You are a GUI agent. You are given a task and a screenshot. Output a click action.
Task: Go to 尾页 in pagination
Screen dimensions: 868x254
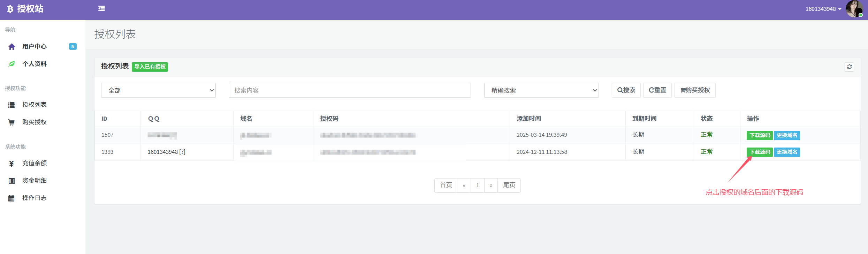pyautogui.click(x=509, y=185)
